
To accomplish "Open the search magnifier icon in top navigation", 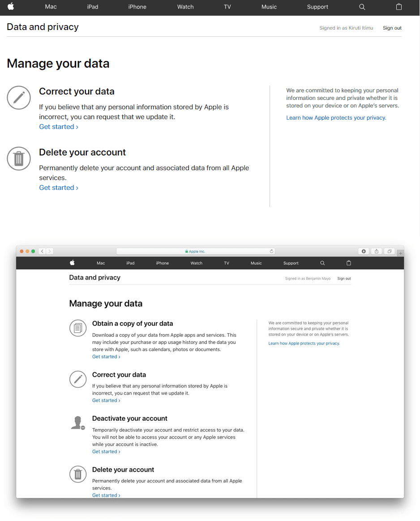I will [362, 7].
